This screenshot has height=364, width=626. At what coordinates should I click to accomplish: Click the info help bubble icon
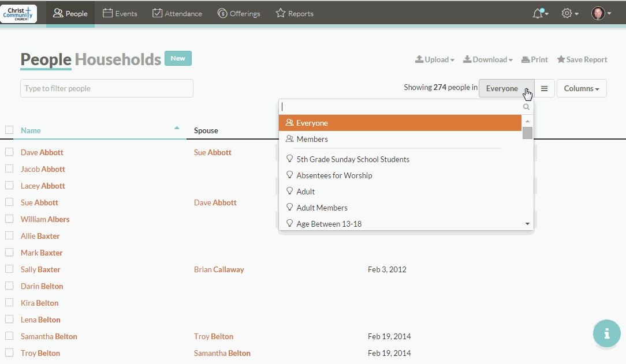606,333
